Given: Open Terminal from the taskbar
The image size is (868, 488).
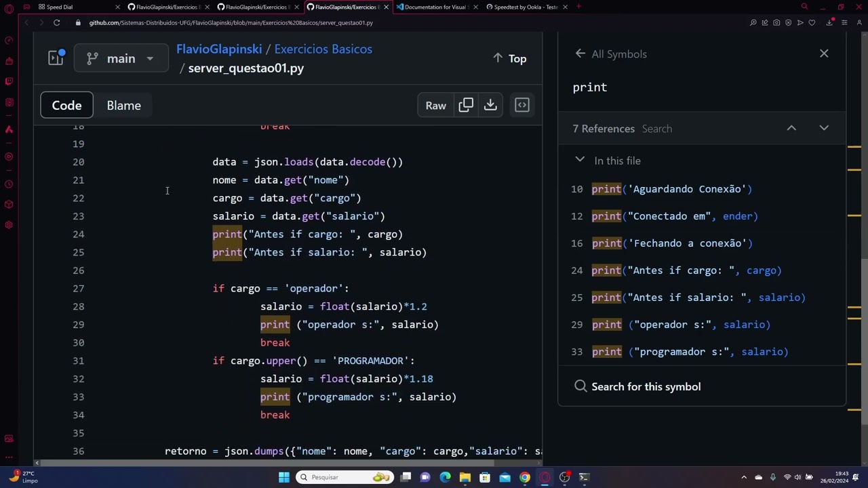Looking at the screenshot, I should (584, 477).
